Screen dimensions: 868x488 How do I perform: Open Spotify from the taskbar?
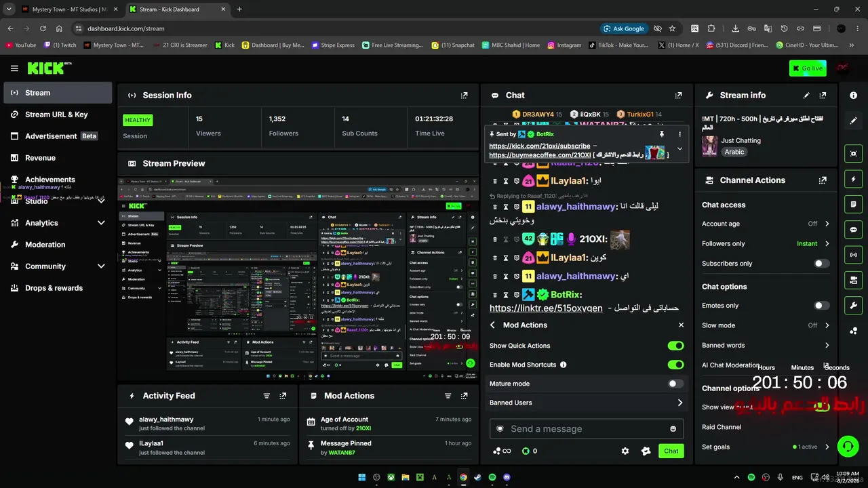(492, 477)
